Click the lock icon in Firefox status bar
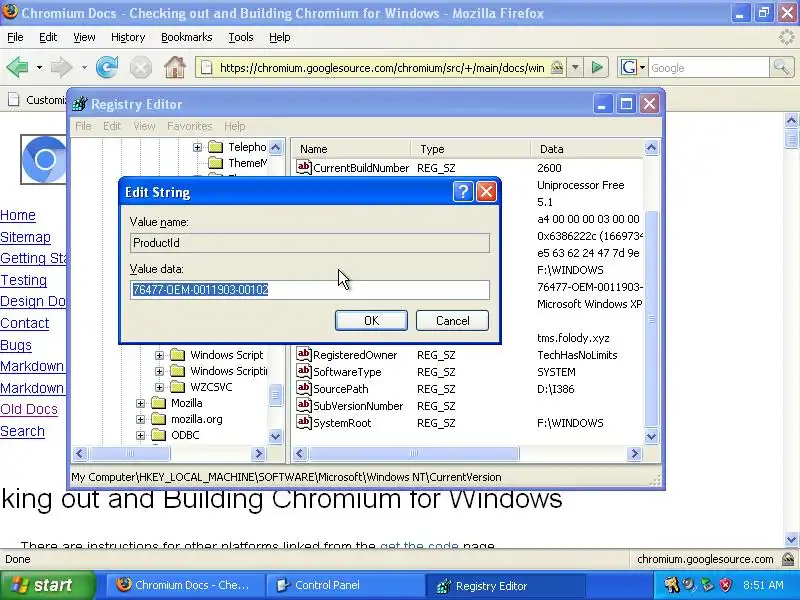Image resolution: width=800 pixels, height=600 pixels. 788,559
